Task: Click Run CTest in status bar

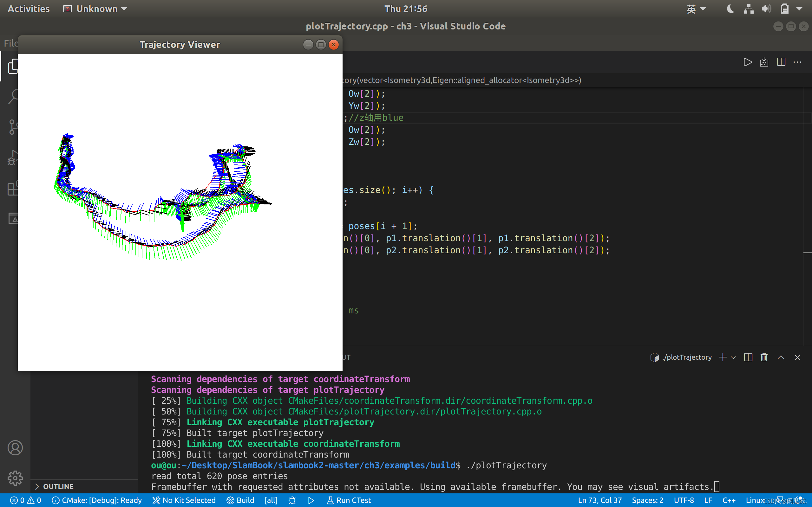Action: (349, 500)
